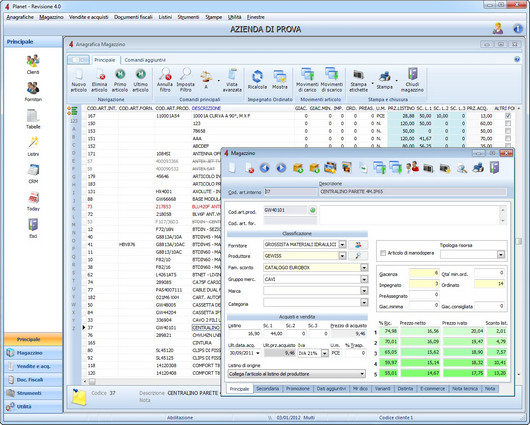Click green button beside Cod.art.prod. field

[312, 210]
